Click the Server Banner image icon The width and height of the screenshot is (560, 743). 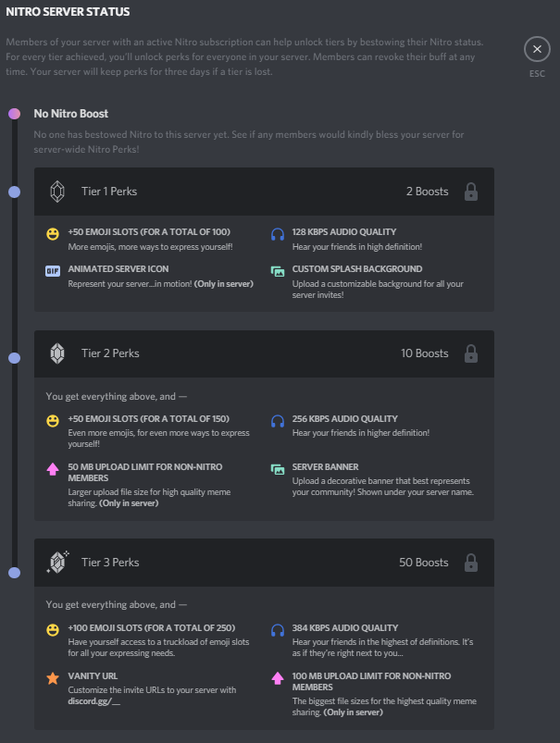278,469
